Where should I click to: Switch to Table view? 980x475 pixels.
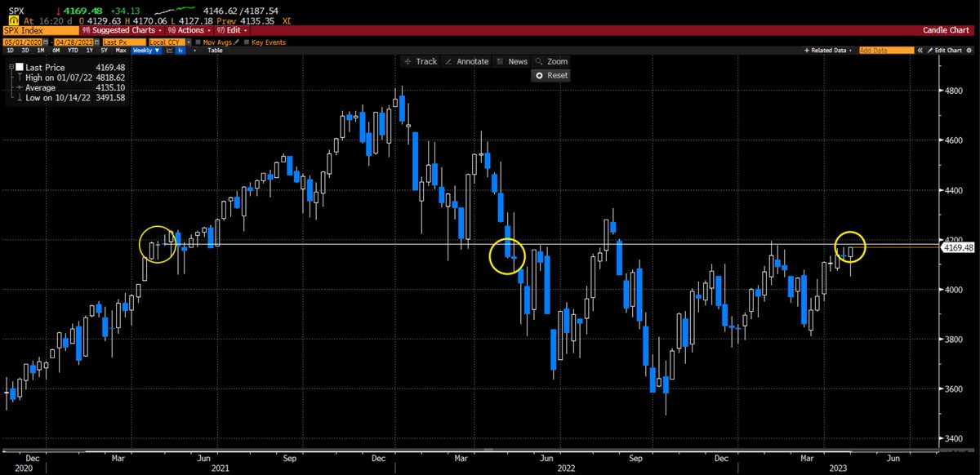[215, 51]
